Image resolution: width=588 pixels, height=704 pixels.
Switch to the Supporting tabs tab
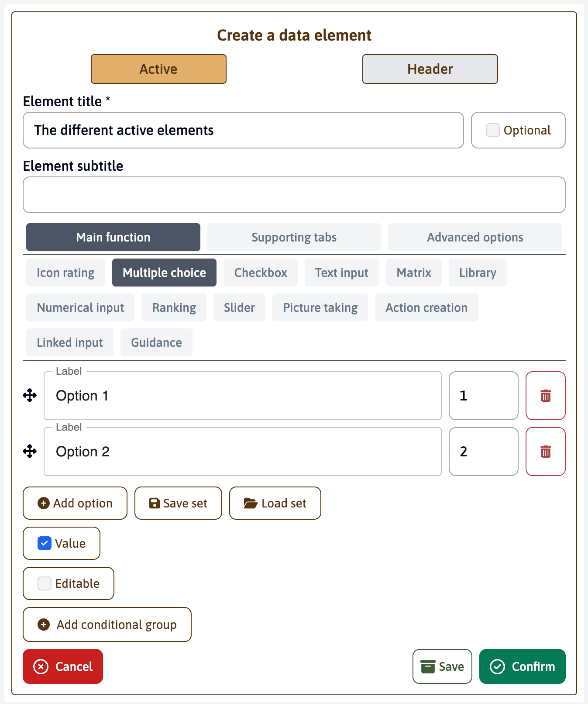[294, 238]
